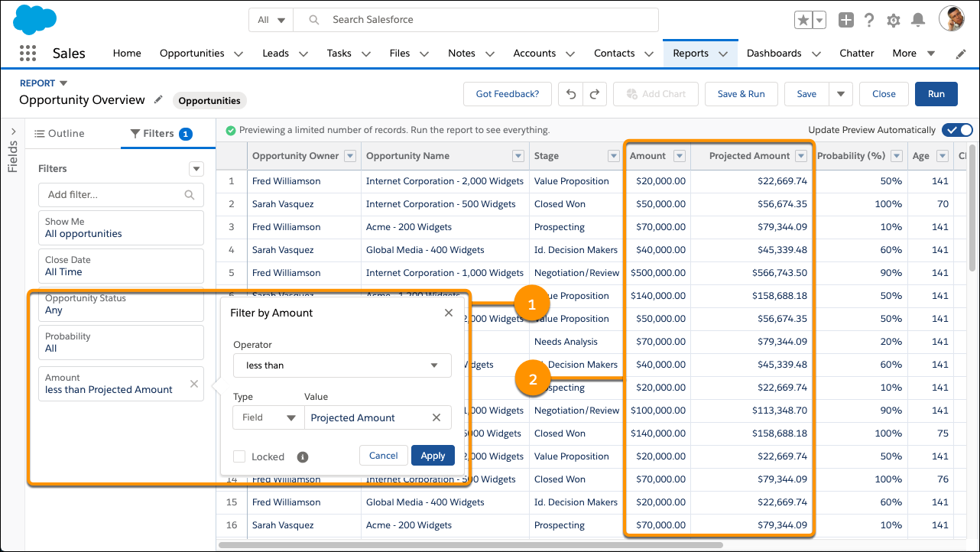The image size is (980, 552).
Task: Click the Add filter input box
Action: (121, 195)
